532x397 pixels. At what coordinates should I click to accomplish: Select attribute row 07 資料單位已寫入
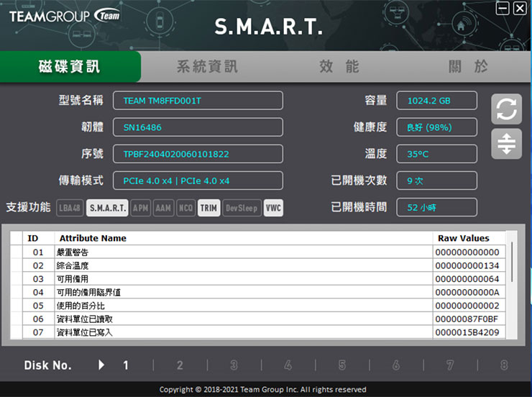[x=258, y=332]
